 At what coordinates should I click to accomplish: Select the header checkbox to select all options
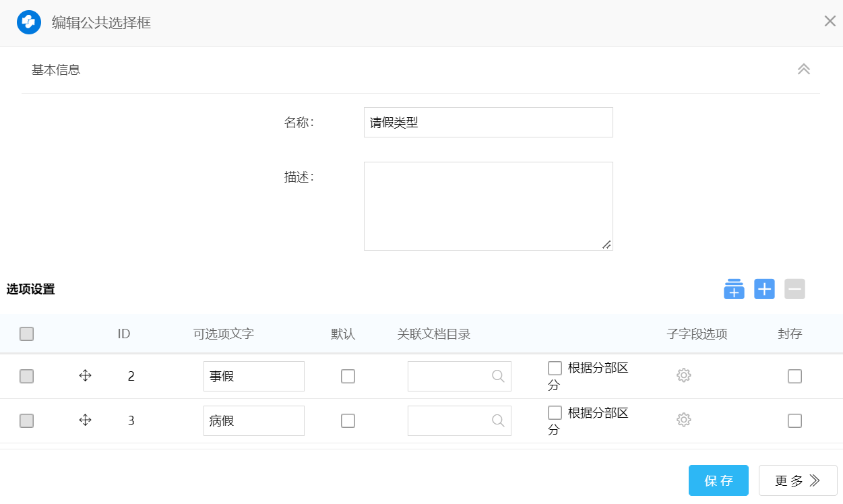(26, 333)
